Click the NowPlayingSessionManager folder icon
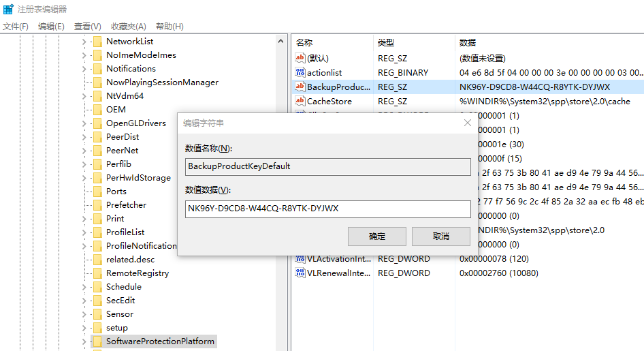This screenshot has width=644, height=351. point(97,82)
